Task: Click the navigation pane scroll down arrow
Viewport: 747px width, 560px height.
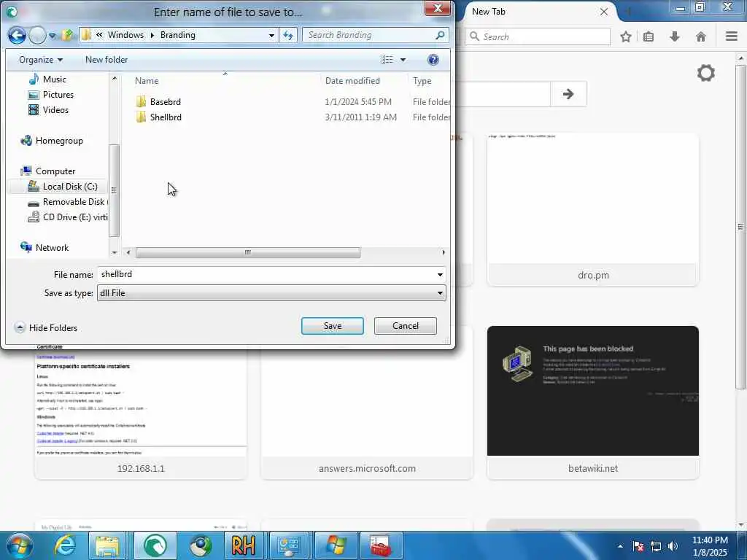Action: click(115, 252)
